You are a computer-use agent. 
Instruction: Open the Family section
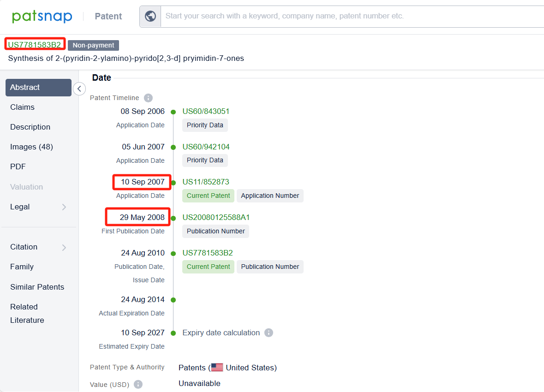(x=22, y=267)
